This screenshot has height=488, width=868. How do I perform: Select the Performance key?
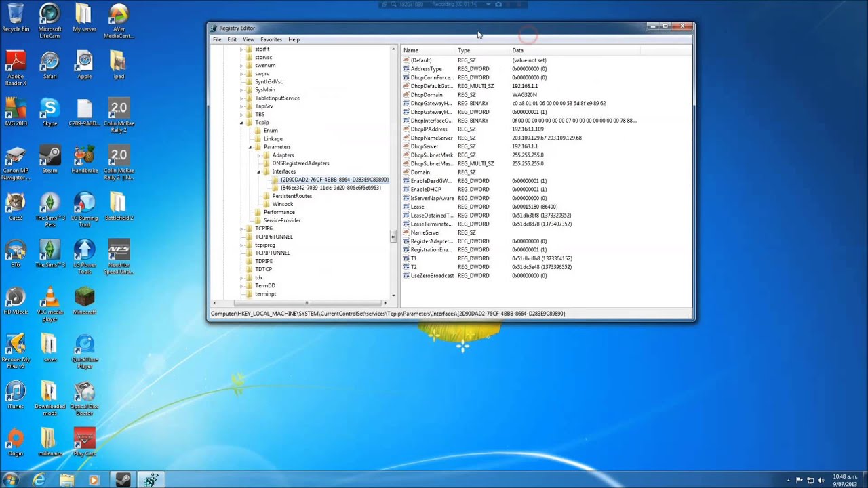tap(279, 212)
